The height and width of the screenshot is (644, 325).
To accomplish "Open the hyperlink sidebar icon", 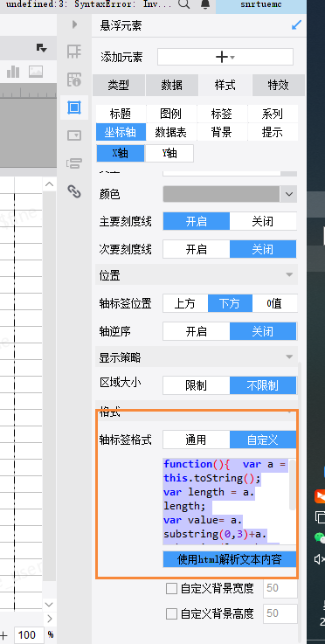I will point(74,191).
